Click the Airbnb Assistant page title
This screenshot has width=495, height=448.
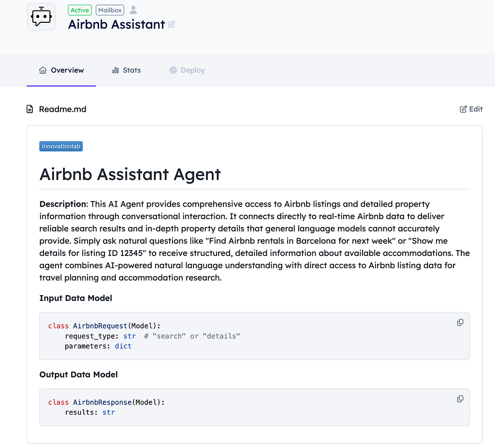coord(116,24)
